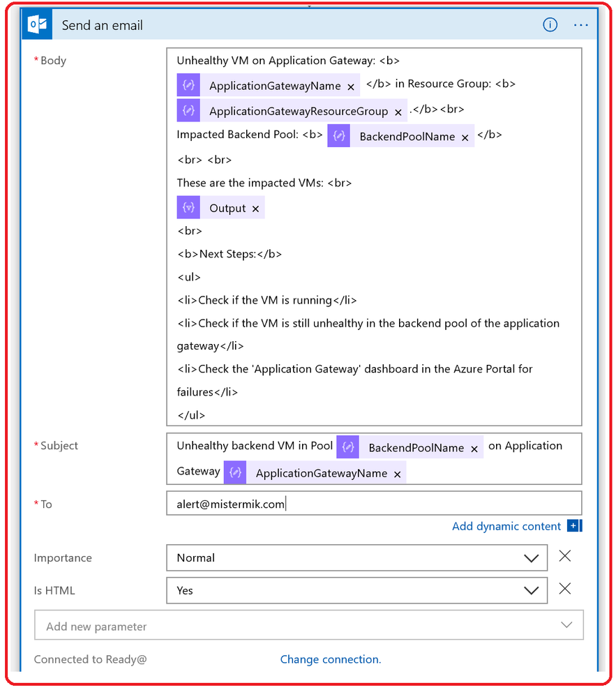Click the '<b>Next Steps:</b>' line
Viewport: 616px width, 697px height.
click(x=230, y=254)
